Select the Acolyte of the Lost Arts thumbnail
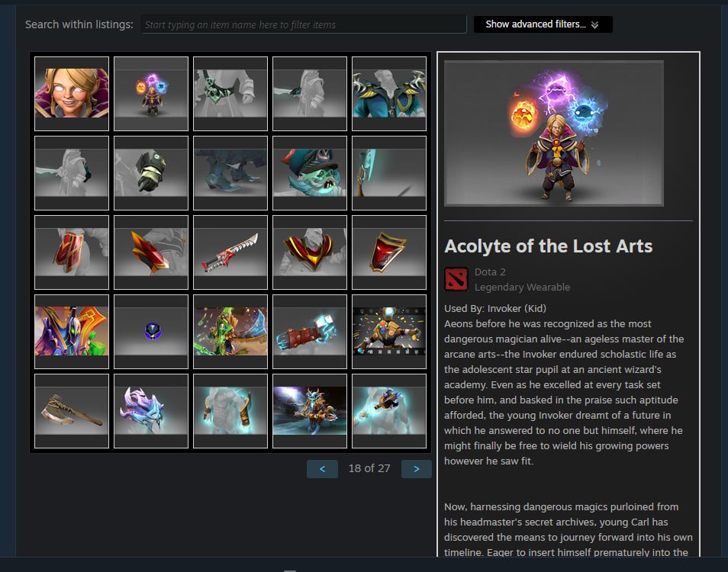Image resolution: width=728 pixels, height=572 pixels. click(x=151, y=94)
